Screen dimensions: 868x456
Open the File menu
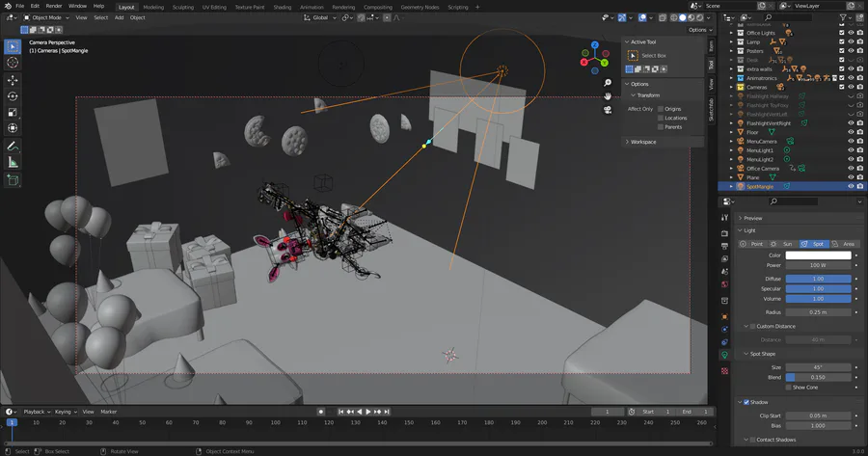coord(20,6)
